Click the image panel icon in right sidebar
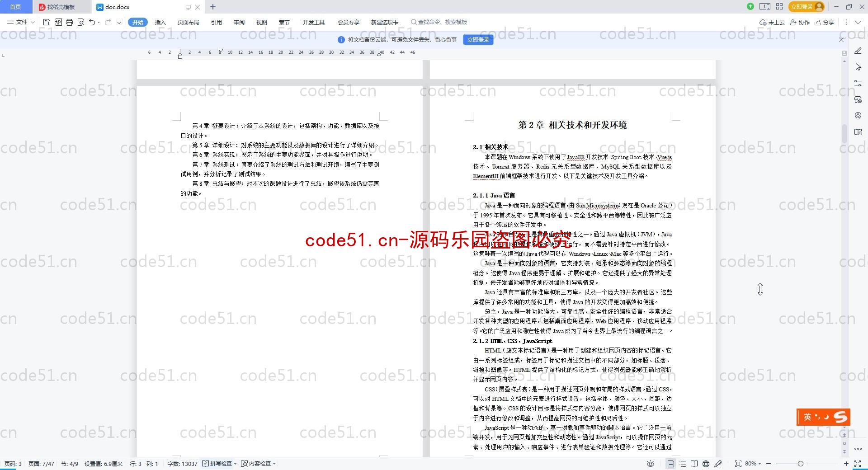 [x=858, y=99]
